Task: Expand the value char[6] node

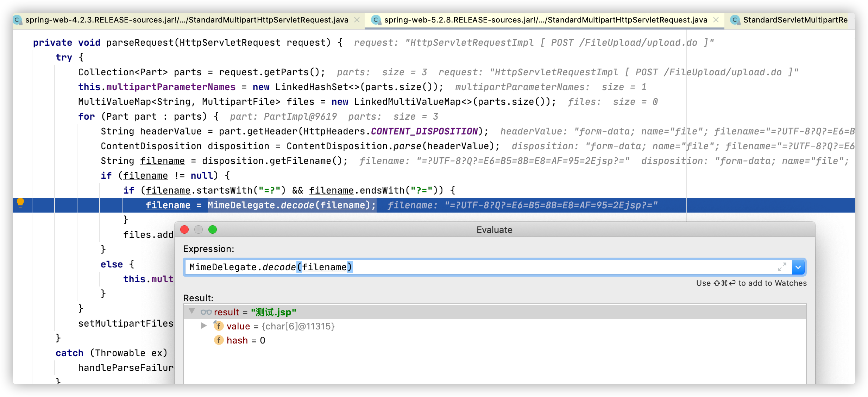Action: [x=204, y=326]
